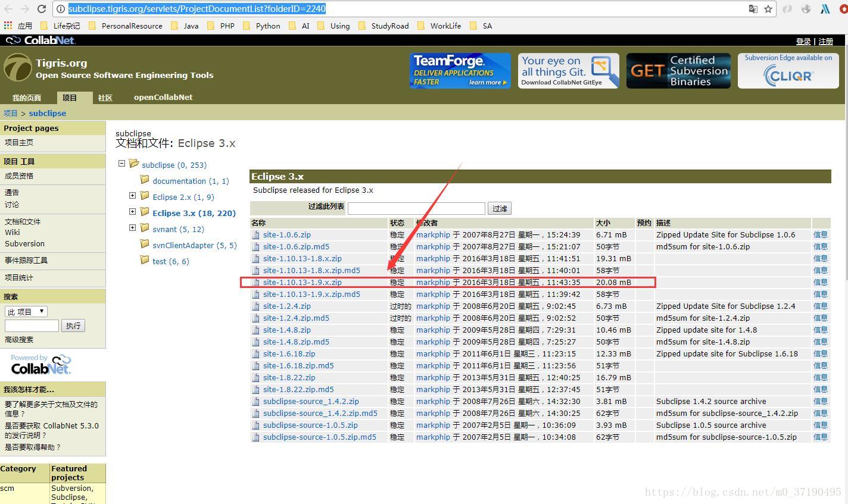Open site-1.10.13-1.8.x.zip link
848x504 pixels.
(x=303, y=259)
